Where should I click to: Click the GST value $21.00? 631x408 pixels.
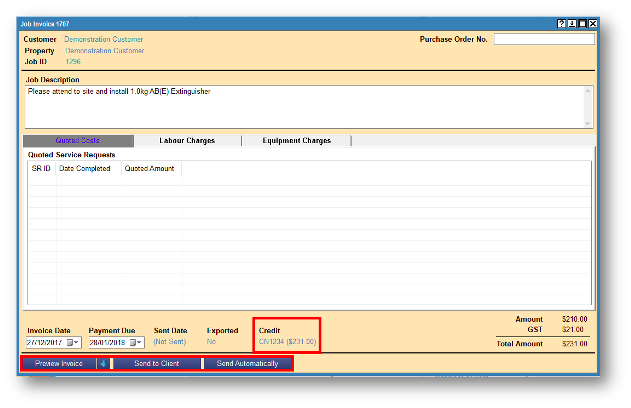pos(573,330)
